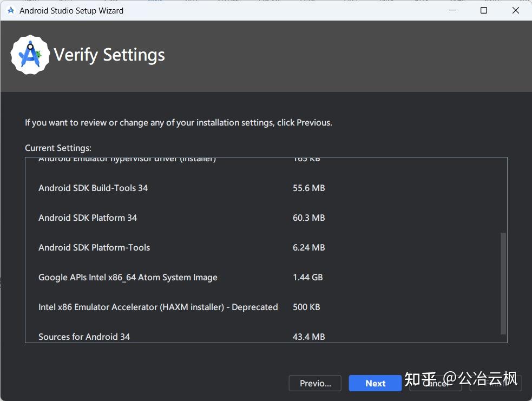Maximize the Android Studio Setup Wizard window
The width and height of the screenshot is (532, 401).
(x=483, y=10)
